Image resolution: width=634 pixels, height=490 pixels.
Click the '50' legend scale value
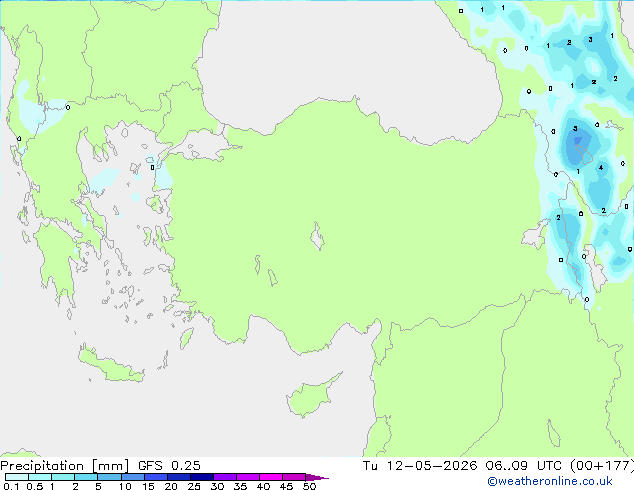309,486
